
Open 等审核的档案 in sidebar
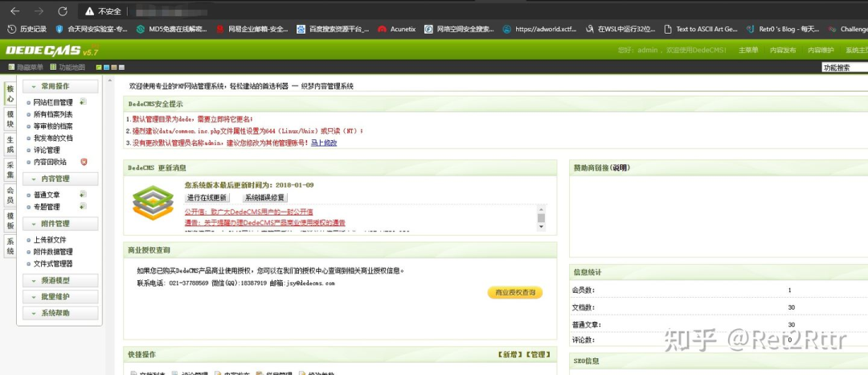click(53, 126)
